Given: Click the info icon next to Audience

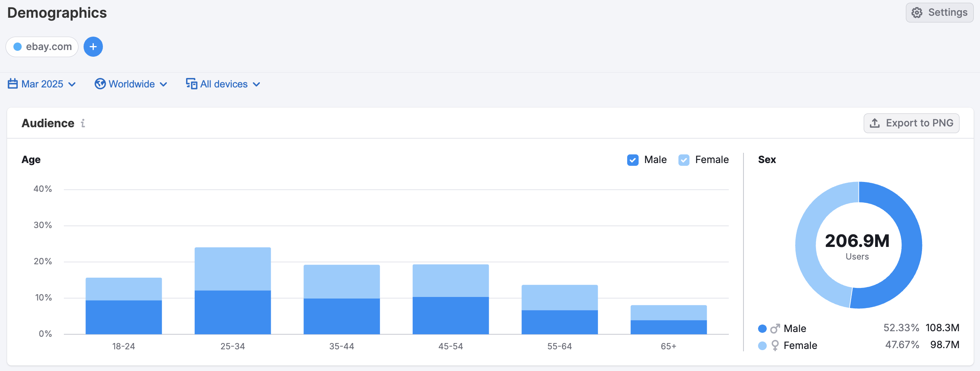Looking at the screenshot, I should point(82,123).
